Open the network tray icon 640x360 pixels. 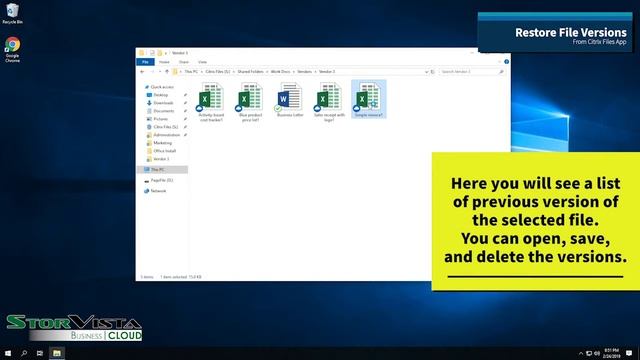pyautogui.click(x=589, y=353)
